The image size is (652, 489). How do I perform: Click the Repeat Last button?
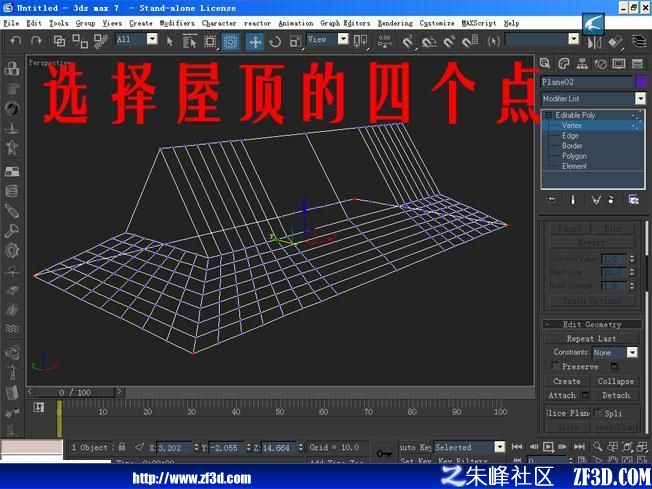tap(591, 338)
